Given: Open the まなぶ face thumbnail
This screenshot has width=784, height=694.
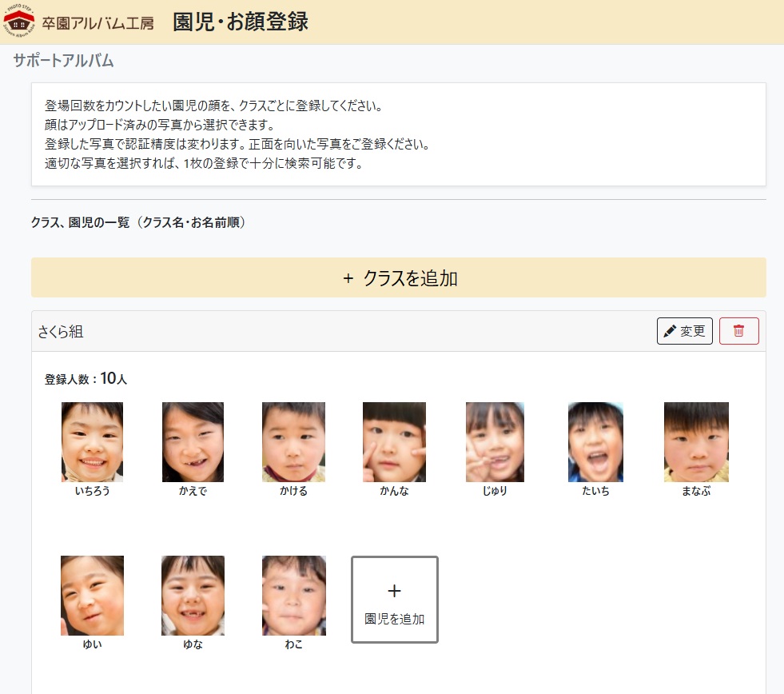Looking at the screenshot, I should pyautogui.click(x=696, y=442).
